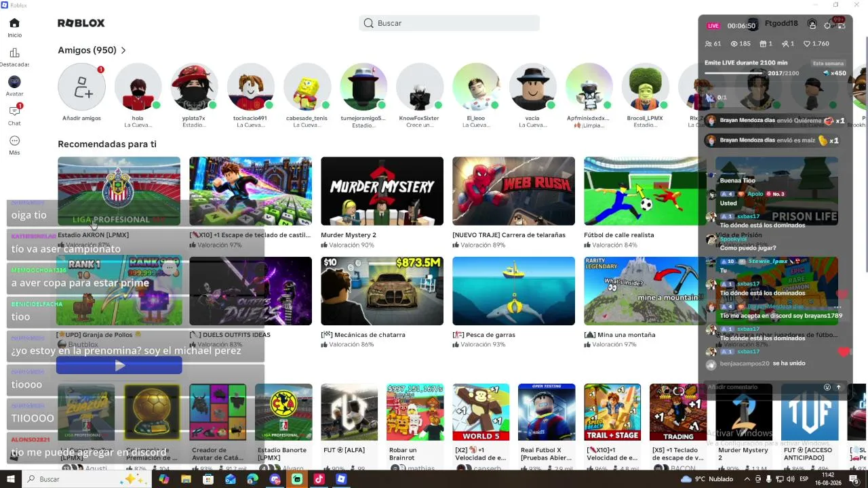Open the LIVE overlay settings gear

point(827,26)
